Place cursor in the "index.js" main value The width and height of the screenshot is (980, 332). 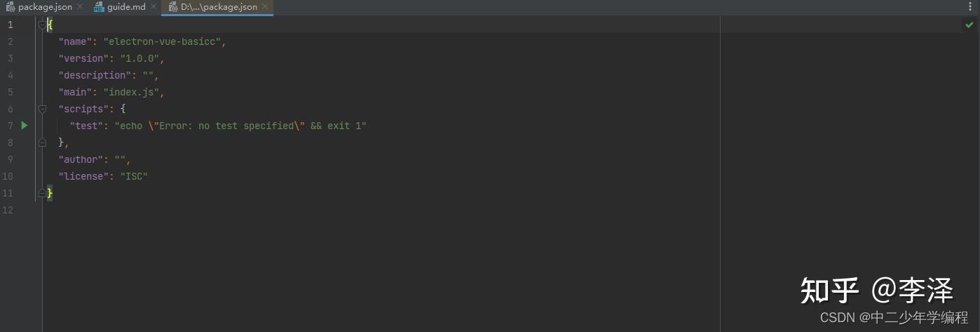[131, 92]
